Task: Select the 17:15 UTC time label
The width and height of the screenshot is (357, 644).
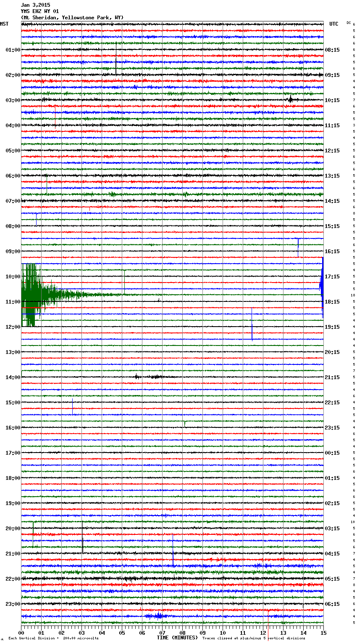Action: (332, 276)
